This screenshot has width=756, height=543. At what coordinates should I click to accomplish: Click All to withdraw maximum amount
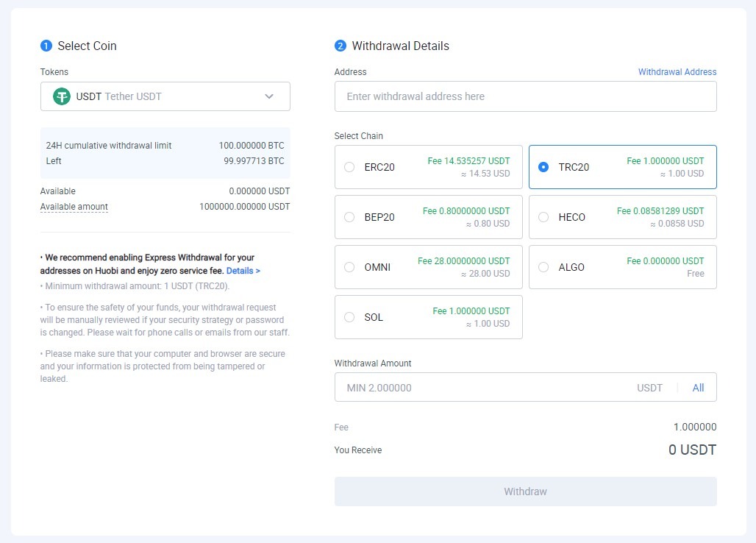[x=698, y=388]
